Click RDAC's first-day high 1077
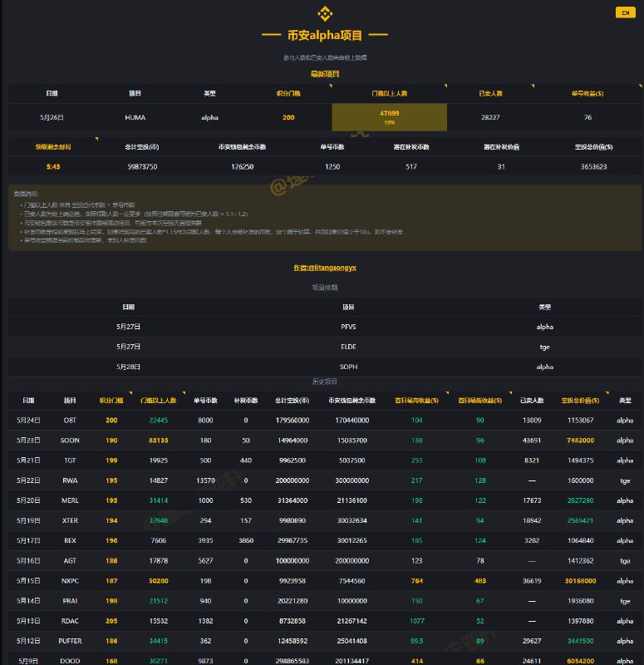This screenshot has width=644, height=665. click(x=417, y=621)
